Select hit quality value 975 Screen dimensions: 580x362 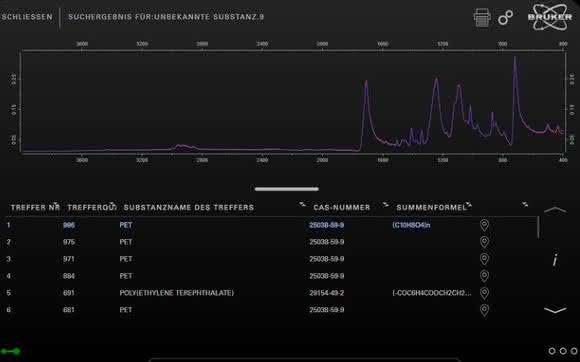[x=69, y=242]
